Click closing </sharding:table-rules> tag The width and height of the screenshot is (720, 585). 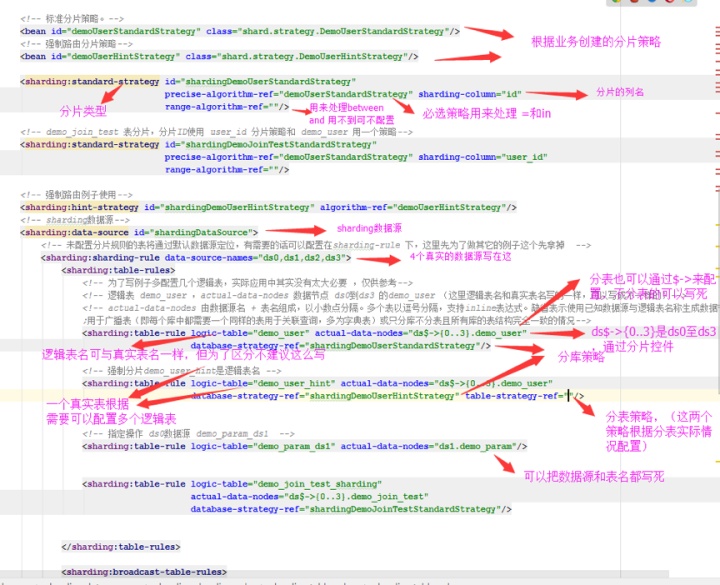[x=121, y=547]
